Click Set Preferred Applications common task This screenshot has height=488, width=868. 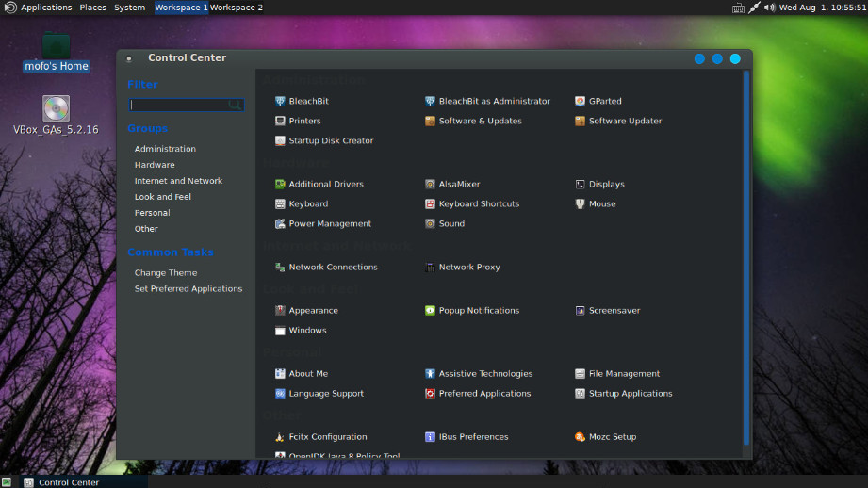pos(188,289)
